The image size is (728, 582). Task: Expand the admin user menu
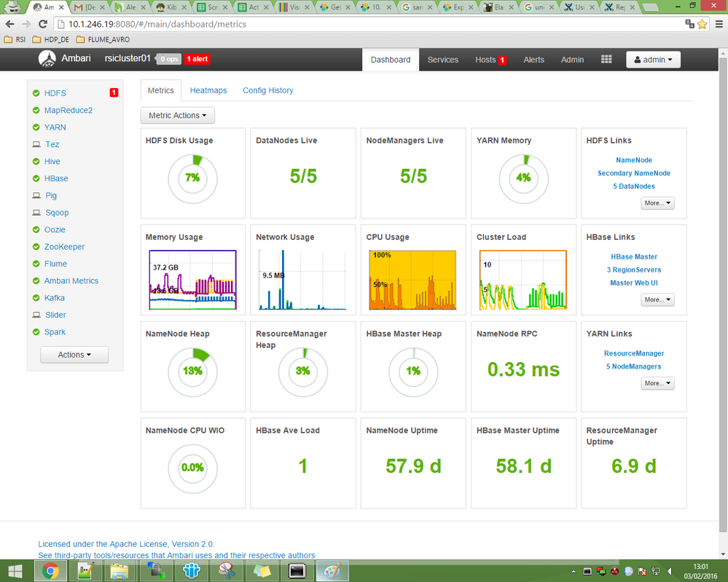tap(653, 60)
